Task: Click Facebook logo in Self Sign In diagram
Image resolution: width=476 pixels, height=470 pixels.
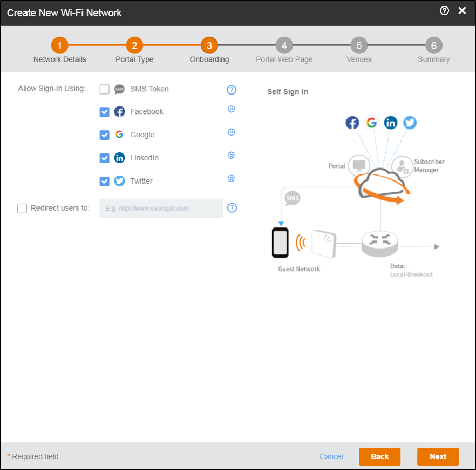Action: [x=352, y=123]
